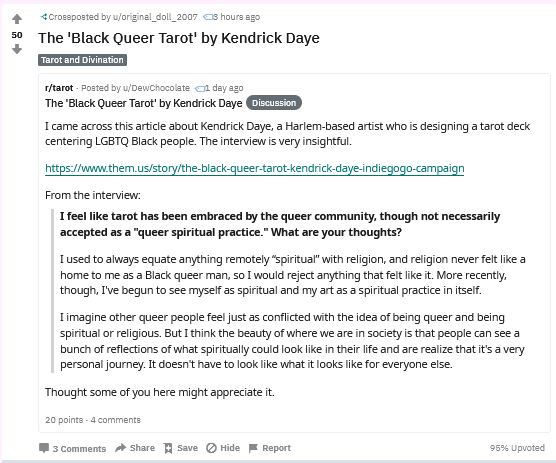This screenshot has height=463, width=556.
Task: Downvote the Black Queer Tarot post
Action: 17,49
